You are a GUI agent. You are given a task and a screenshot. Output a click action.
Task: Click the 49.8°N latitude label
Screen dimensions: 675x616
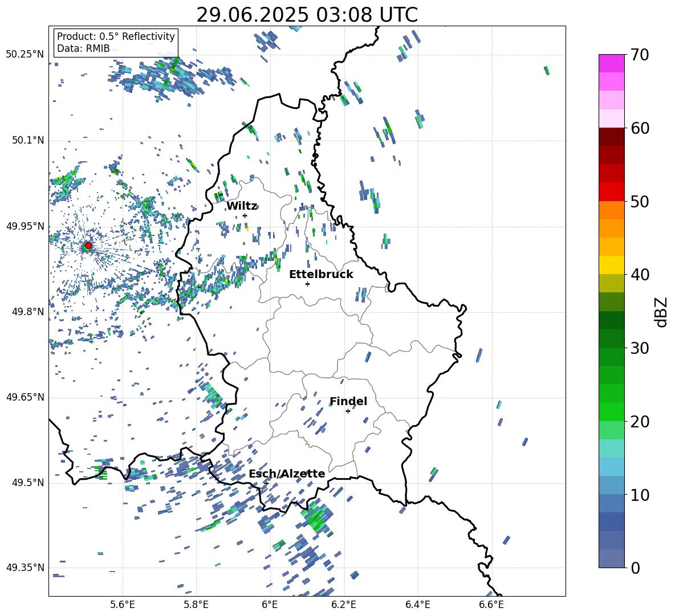(x=28, y=312)
